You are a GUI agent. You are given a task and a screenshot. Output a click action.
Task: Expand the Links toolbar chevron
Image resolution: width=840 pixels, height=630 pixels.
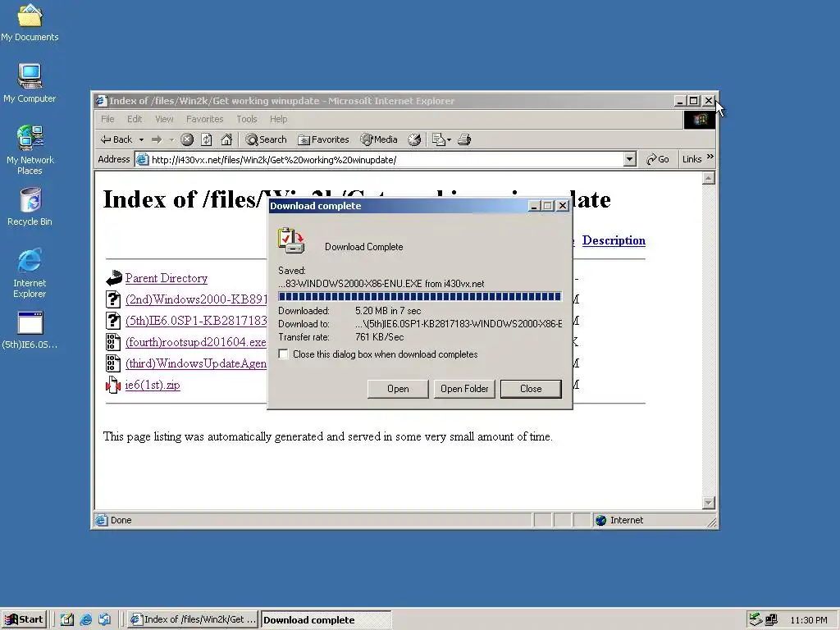point(710,157)
